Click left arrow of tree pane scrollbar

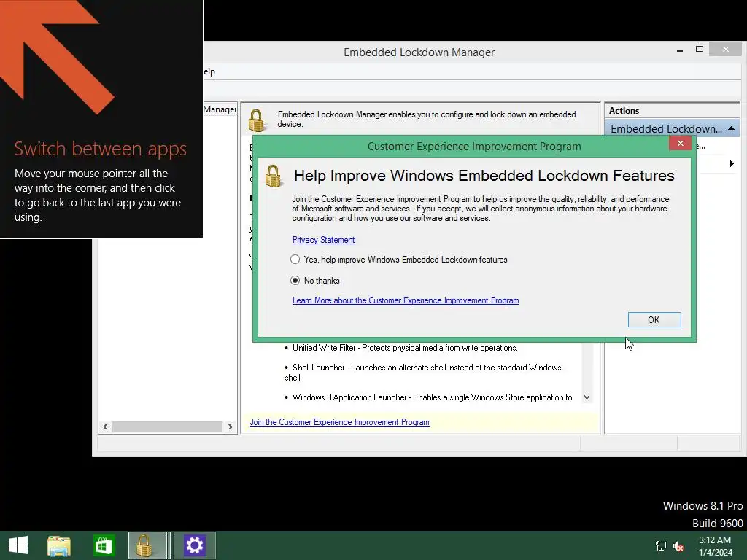pos(105,427)
